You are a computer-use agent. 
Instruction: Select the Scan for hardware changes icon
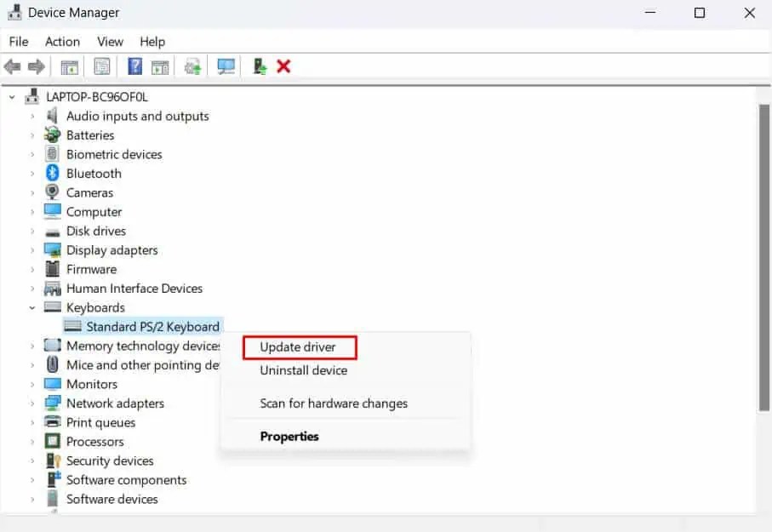point(226,66)
